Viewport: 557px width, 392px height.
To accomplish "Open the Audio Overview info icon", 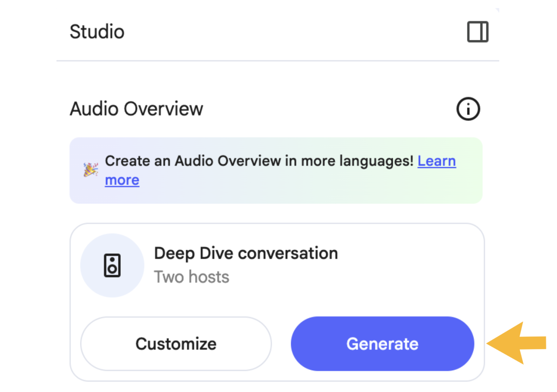I will pos(468,109).
